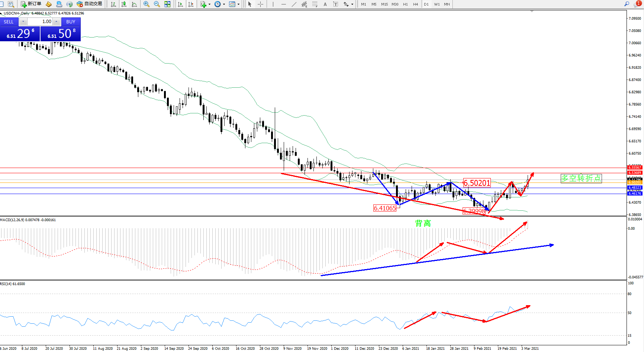Click the tile windows icon
This screenshot has height=352, width=644.
click(167, 4)
